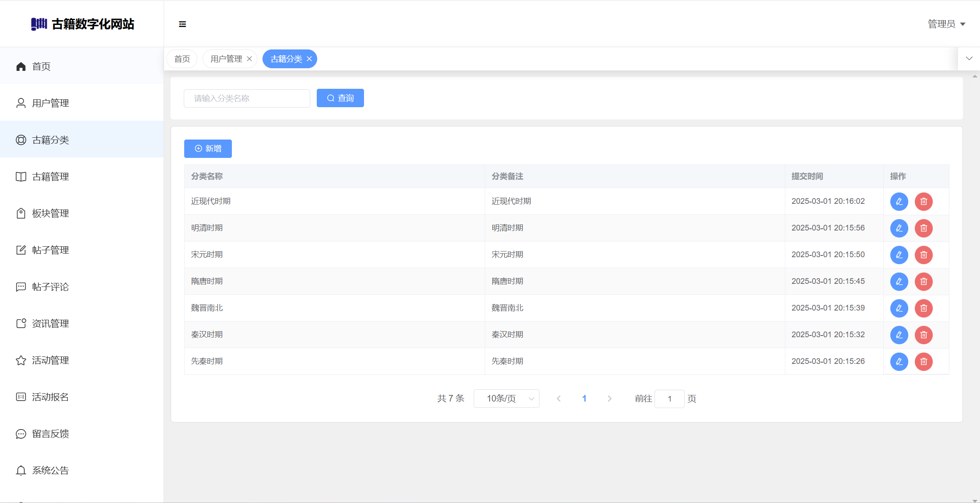Click the next page arrow

tap(609, 398)
